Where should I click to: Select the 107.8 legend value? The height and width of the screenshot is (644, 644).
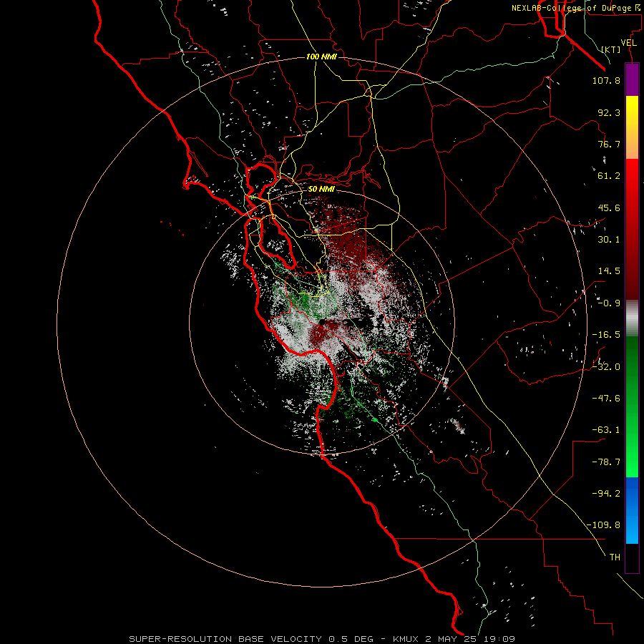click(606, 80)
